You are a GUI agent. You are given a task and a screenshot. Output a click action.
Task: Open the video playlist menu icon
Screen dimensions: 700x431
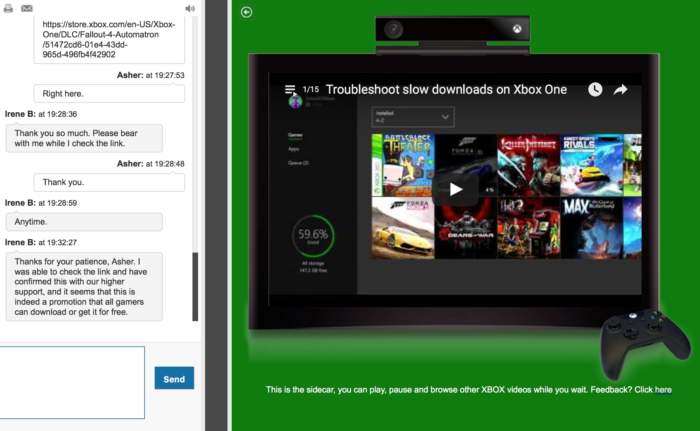pyautogui.click(x=290, y=89)
